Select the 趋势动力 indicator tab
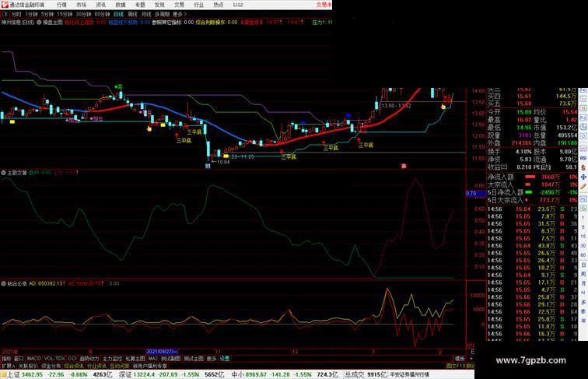The height and width of the screenshot is (379, 588). pos(89,359)
